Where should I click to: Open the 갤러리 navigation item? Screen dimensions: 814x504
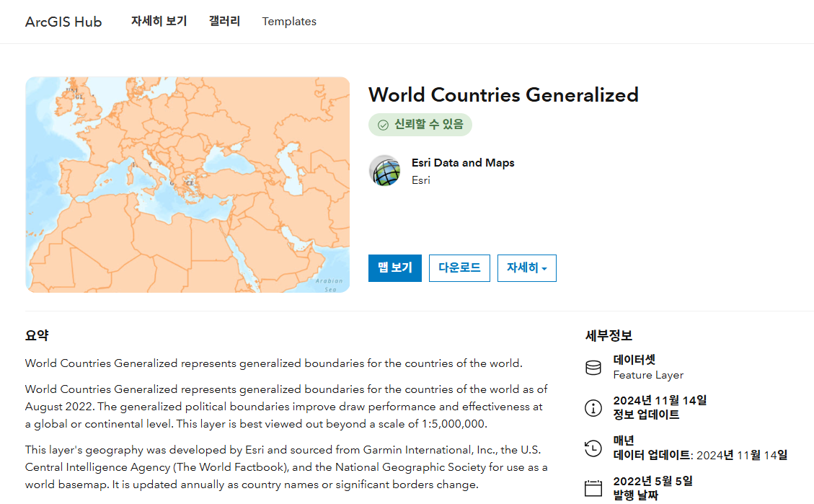(x=224, y=22)
